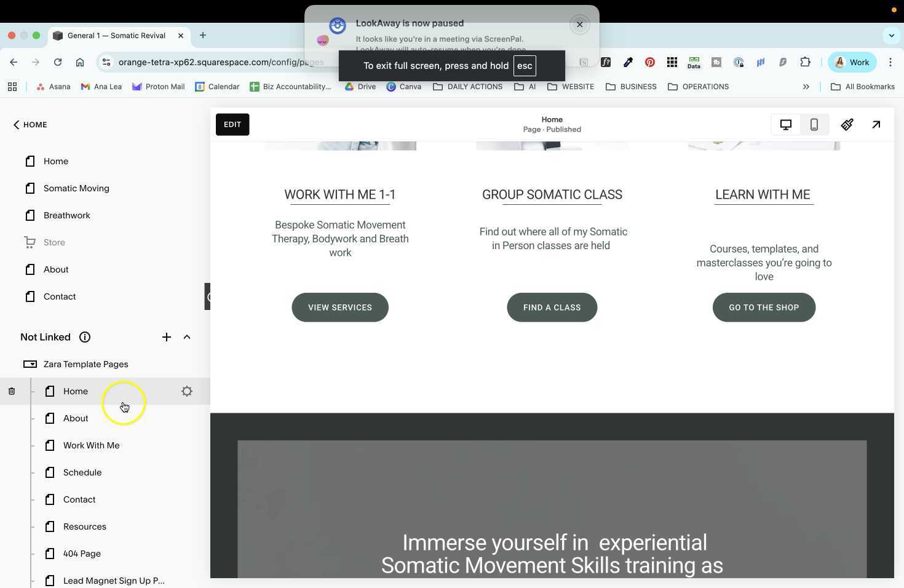This screenshot has width=904, height=588.
Task: Go back to HOME menu panel
Action: click(x=30, y=124)
